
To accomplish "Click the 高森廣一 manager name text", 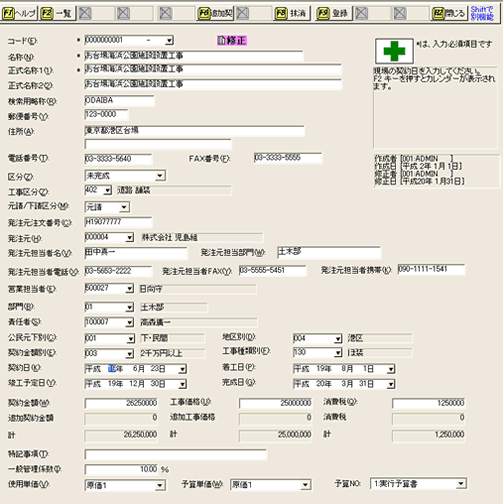I will (155, 323).
